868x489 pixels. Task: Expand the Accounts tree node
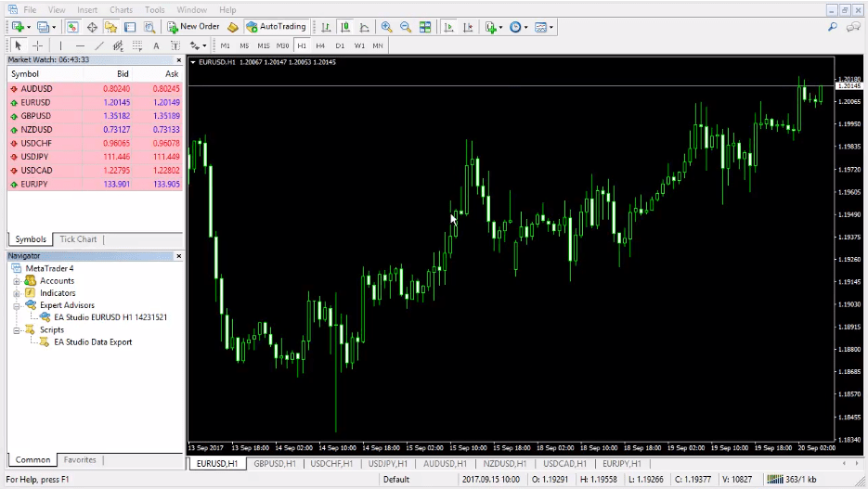[x=17, y=281]
